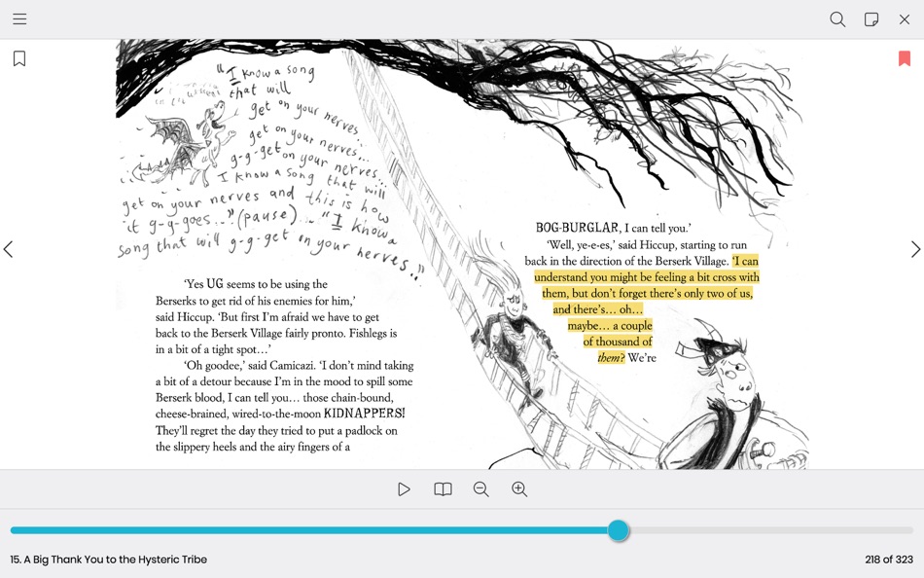The height and width of the screenshot is (578, 924).
Task: Zoom out of the page
Action: point(480,488)
